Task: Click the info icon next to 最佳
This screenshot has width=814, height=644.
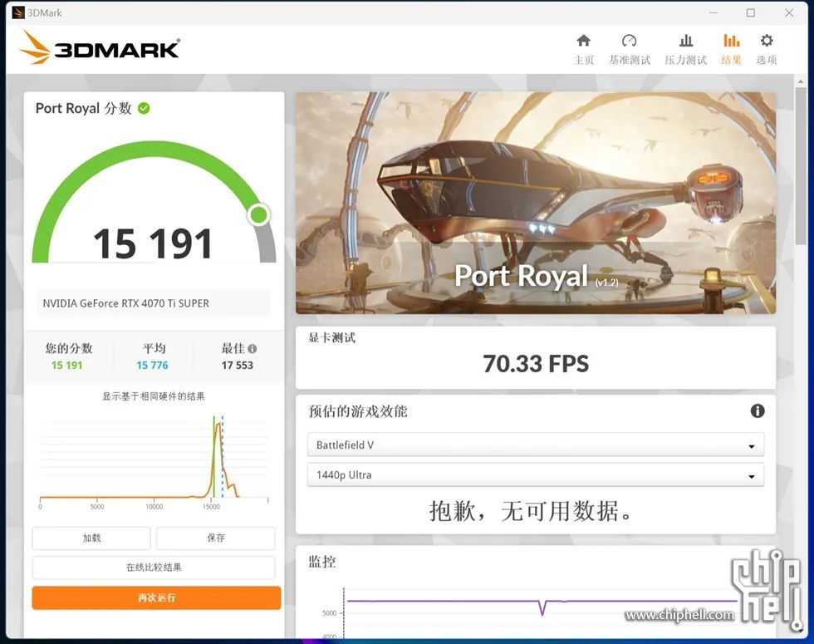Action: [252, 348]
